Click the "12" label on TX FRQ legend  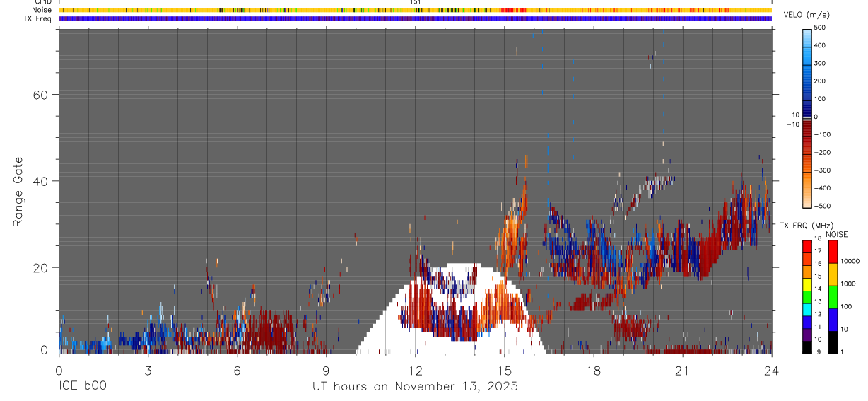tap(819, 314)
